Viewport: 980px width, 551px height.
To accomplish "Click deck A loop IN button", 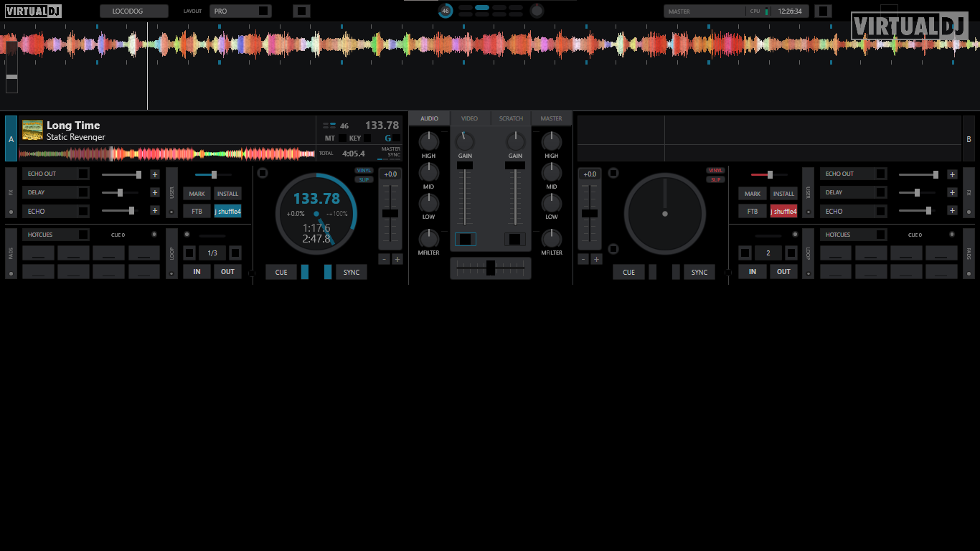I will click(x=197, y=272).
